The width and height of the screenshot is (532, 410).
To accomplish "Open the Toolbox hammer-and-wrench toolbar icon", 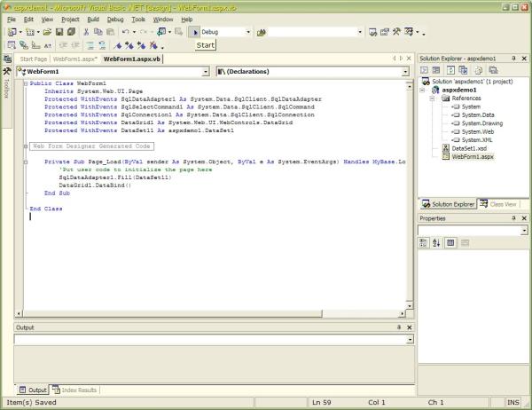I will click(x=396, y=32).
